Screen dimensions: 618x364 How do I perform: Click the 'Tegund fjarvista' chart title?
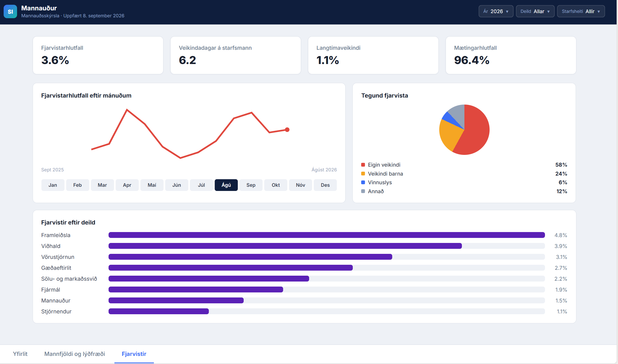[385, 96]
